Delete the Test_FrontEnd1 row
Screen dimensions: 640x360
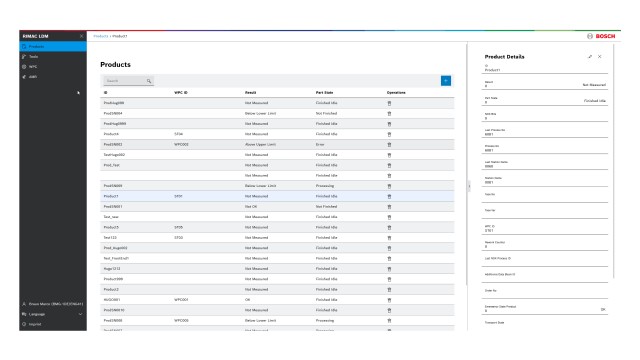(389, 259)
